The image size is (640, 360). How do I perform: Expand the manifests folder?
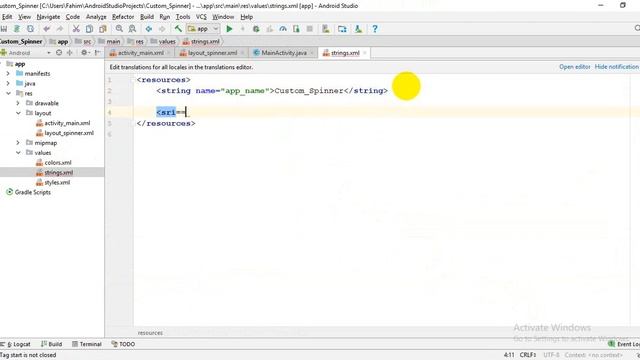click(x=8, y=73)
